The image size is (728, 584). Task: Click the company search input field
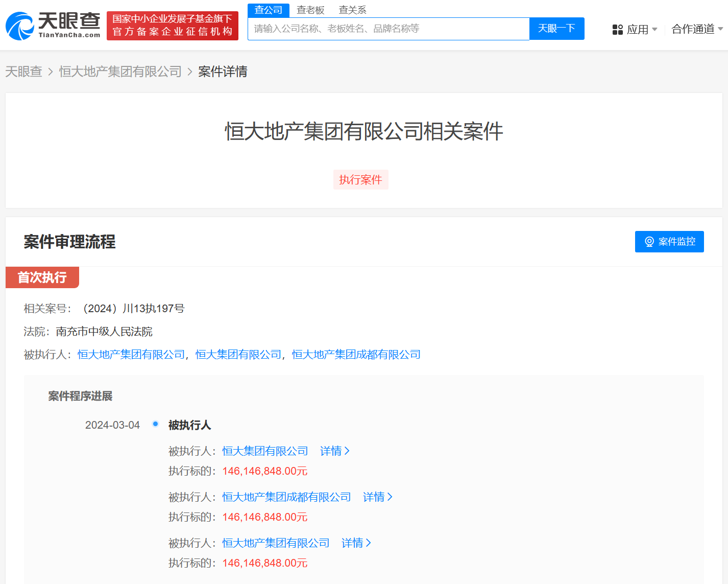(389, 28)
